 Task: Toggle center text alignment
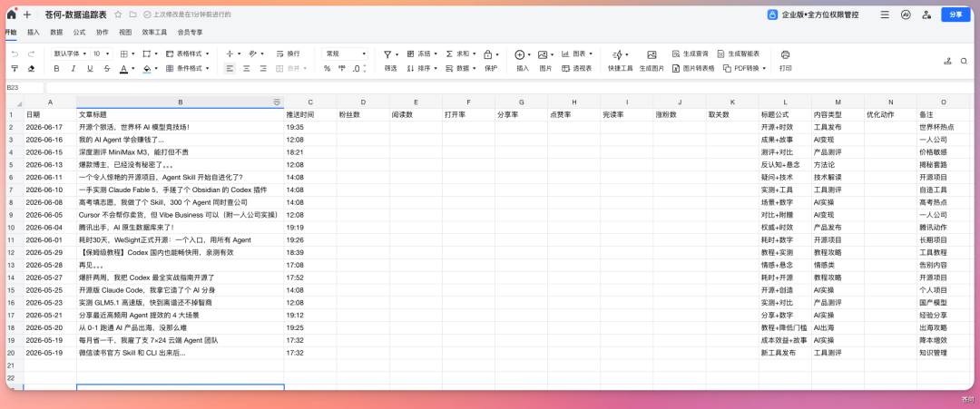[x=246, y=69]
